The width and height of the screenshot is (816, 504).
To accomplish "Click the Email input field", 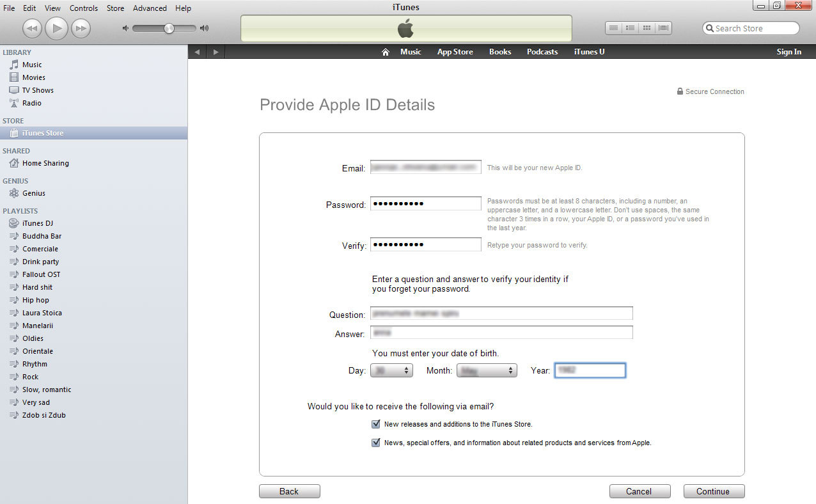I will pyautogui.click(x=426, y=167).
